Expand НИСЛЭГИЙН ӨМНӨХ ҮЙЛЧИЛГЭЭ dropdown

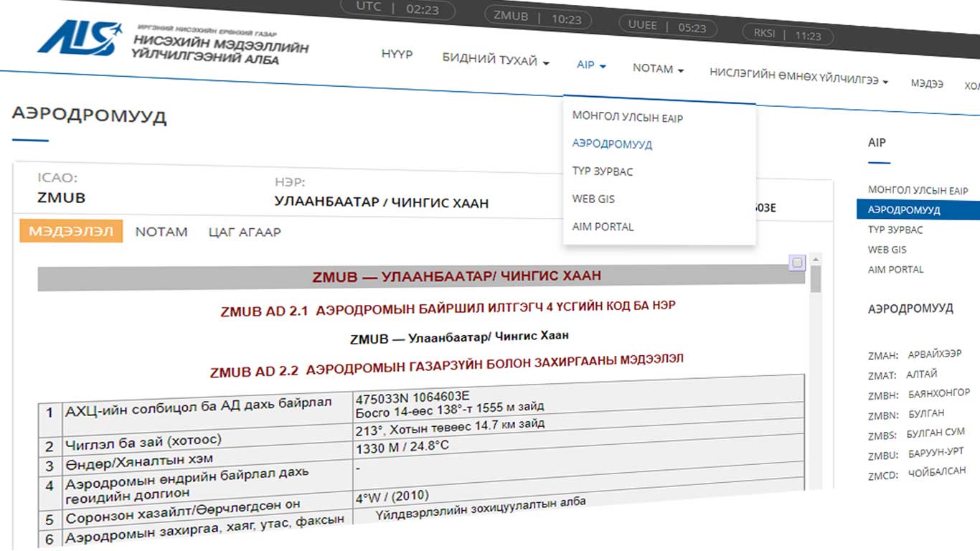point(798,77)
